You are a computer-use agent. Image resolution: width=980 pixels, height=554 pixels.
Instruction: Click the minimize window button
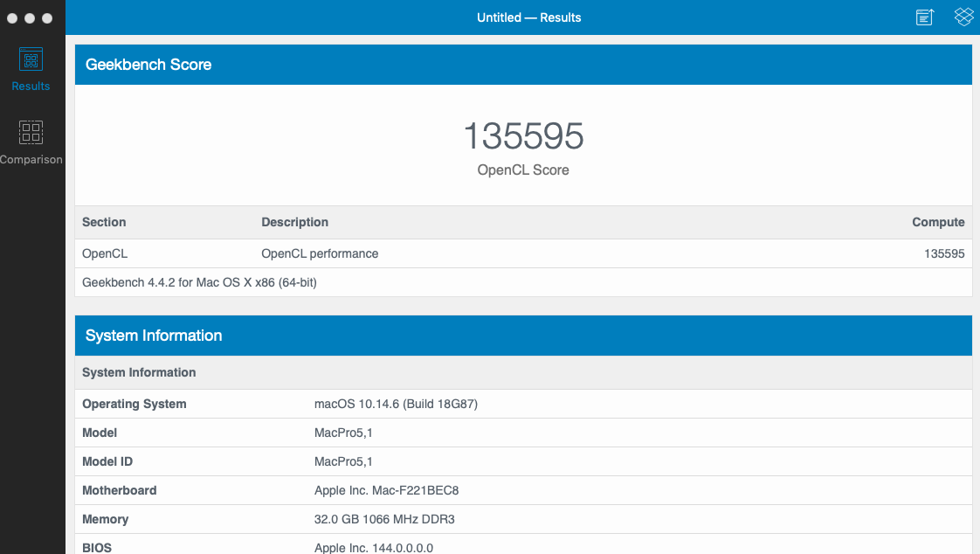coord(30,18)
